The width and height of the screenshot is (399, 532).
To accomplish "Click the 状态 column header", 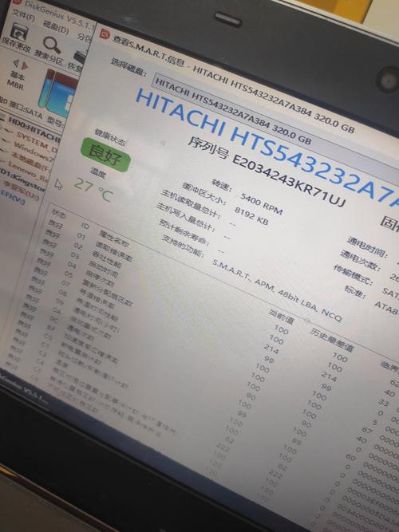I will (x=59, y=214).
